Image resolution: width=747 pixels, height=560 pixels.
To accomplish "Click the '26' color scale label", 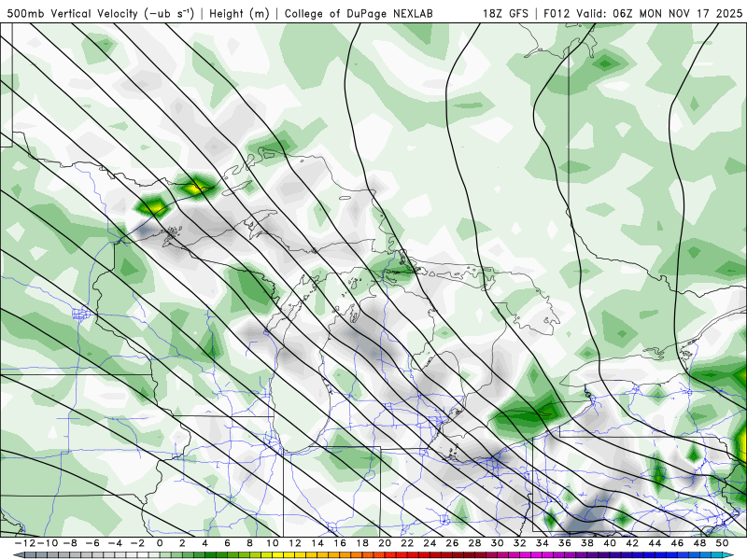I will [x=452, y=543].
